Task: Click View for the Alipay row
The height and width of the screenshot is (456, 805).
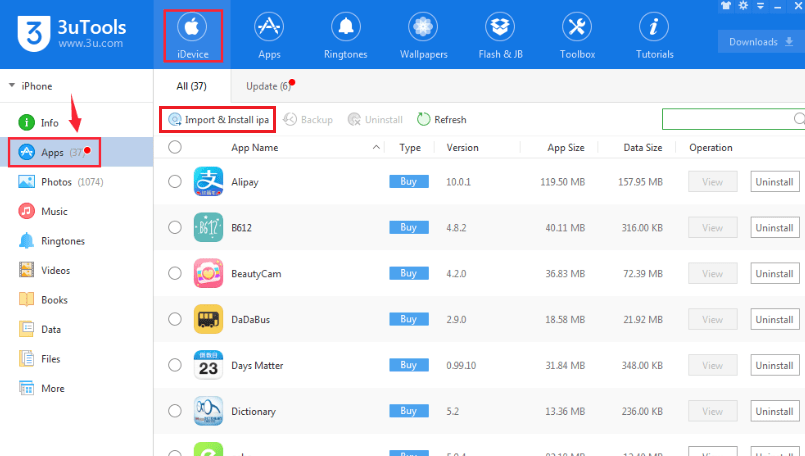Action: pyautogui.click(x=713, y=182)
